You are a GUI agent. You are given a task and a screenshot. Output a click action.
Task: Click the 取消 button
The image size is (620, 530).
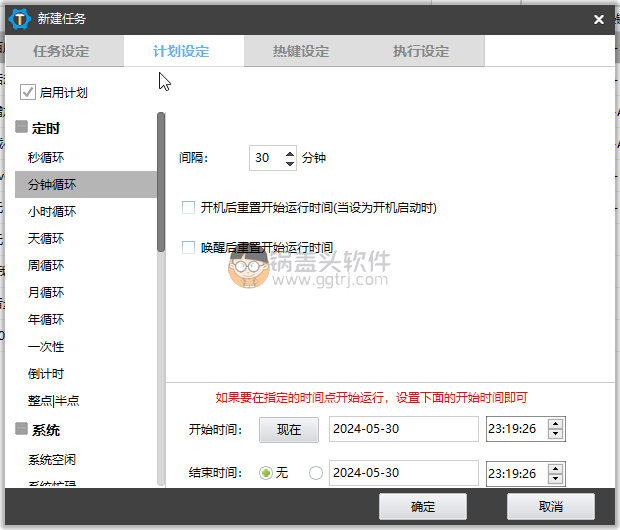click(x=550, y=506)
